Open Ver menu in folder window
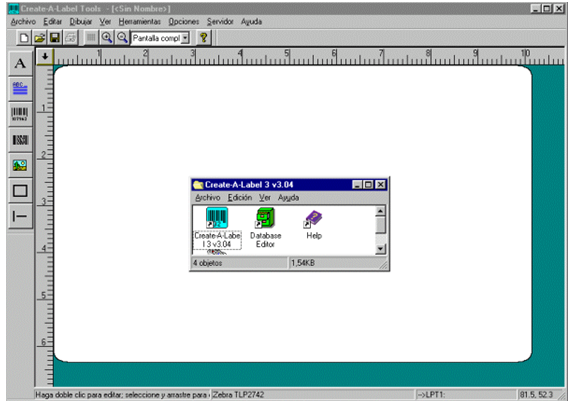The width and height of the screenshot is (572, 406). click(264, 198)
